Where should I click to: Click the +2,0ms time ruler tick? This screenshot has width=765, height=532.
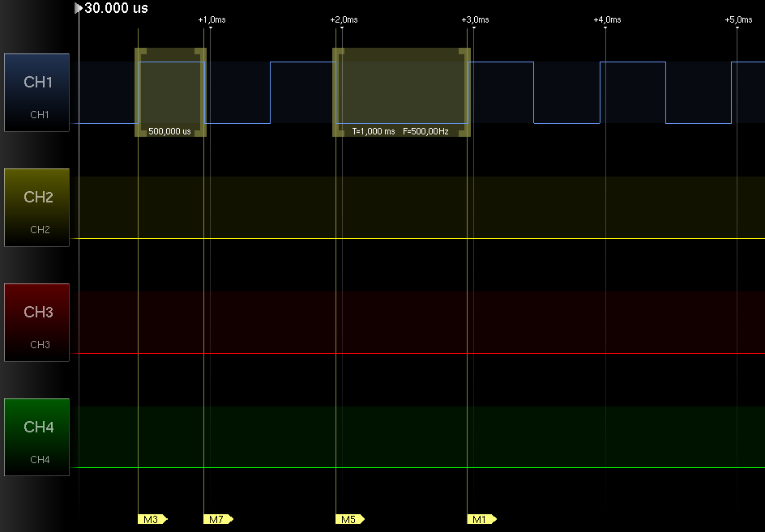coord(344,20)
